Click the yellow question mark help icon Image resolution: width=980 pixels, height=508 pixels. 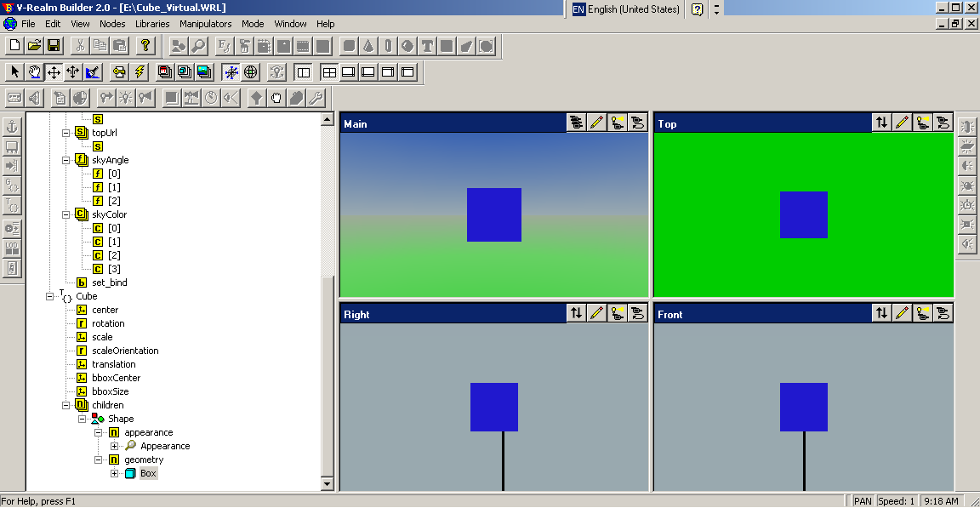(x=145, y=46)
